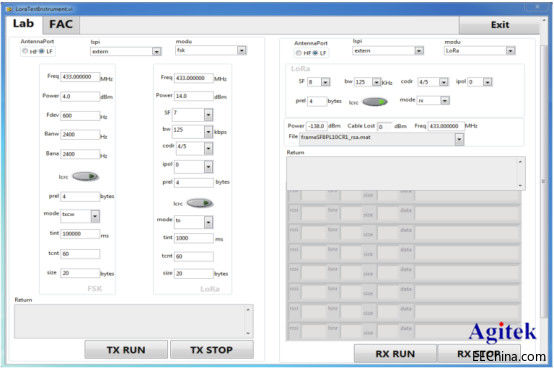This screenshot has height=369, width=554.
Task: Expand mode tx dropdown in TX LoRa column
Action: 208,222
